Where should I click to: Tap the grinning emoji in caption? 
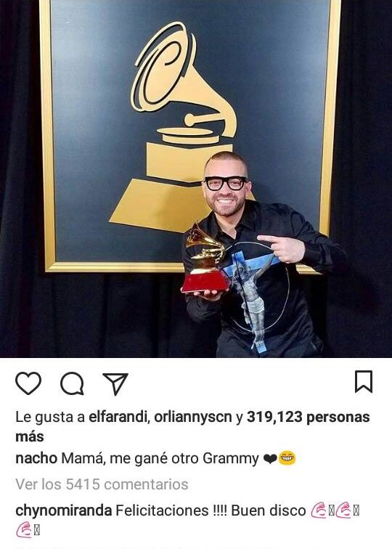287,458
